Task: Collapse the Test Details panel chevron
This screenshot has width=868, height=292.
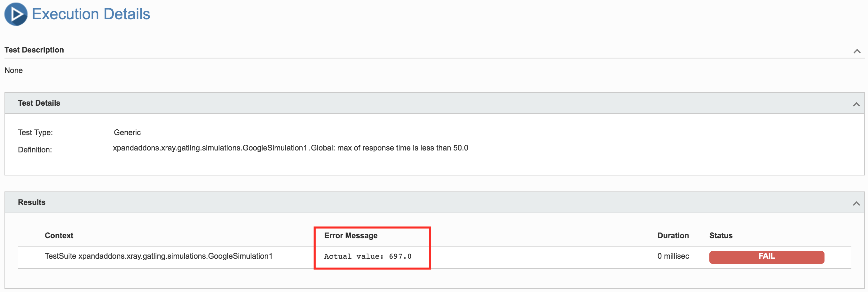Action: point(856,104)
